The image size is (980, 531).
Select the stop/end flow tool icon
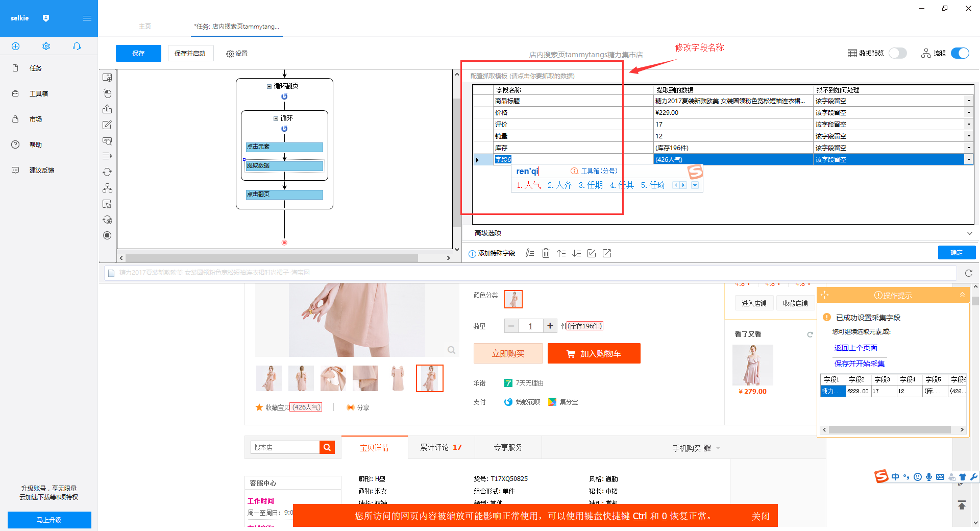107,235
